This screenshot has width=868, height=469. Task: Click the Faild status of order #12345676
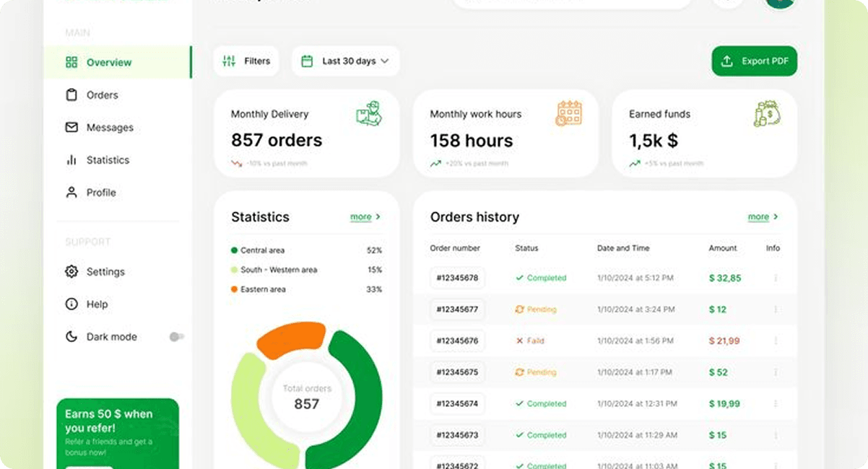[530, 341]
